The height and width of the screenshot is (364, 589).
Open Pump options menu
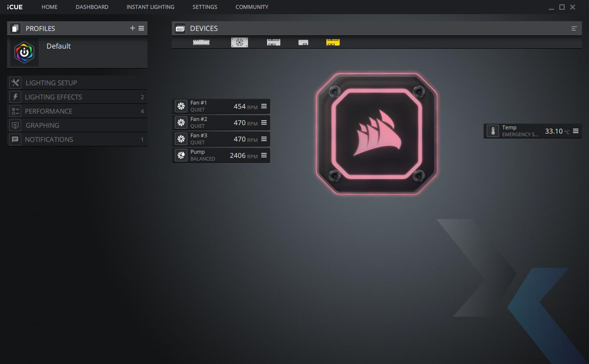coord(264,155)
